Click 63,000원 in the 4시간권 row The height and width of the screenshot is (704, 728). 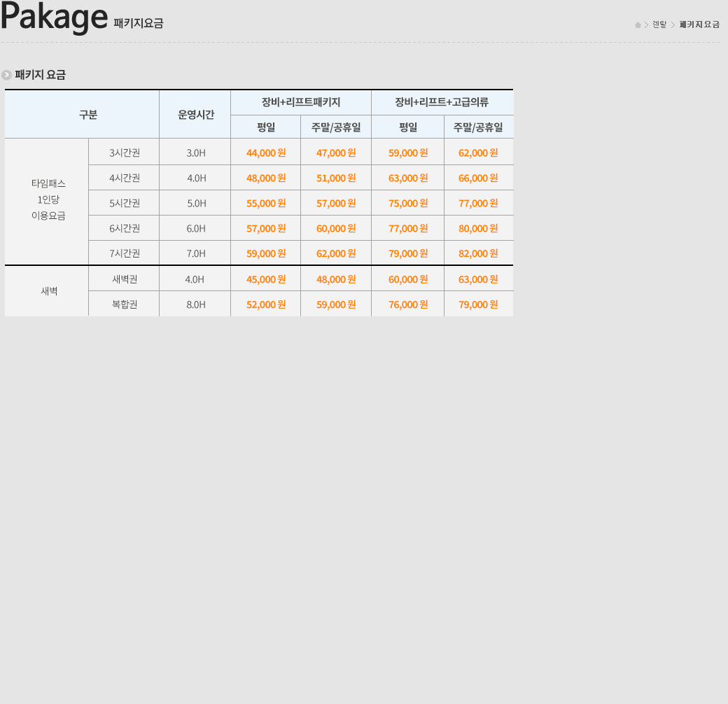point(408,178)
